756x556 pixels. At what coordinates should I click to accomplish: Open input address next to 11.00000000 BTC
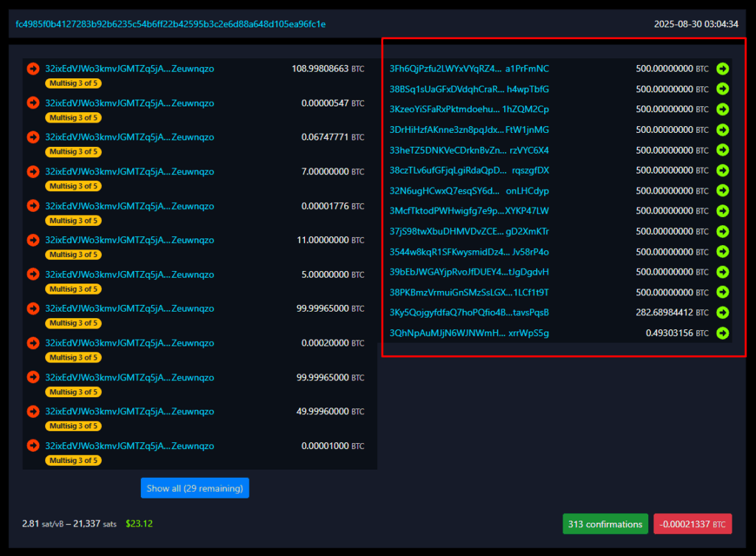[x=129, y=240]
